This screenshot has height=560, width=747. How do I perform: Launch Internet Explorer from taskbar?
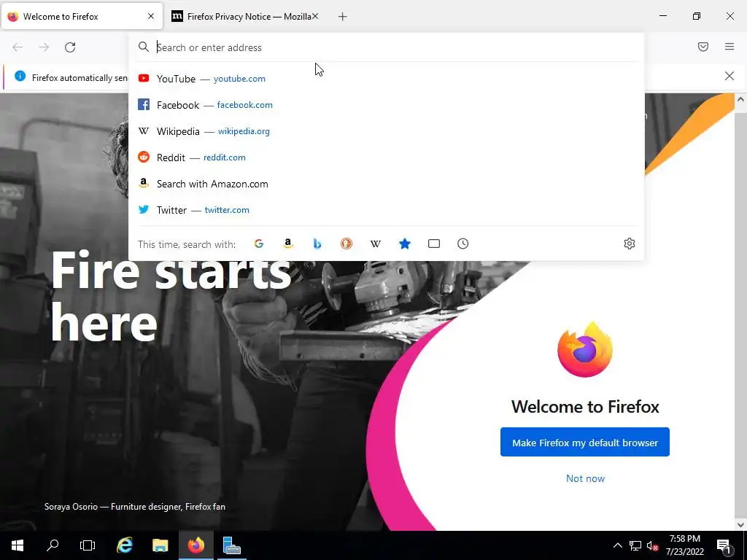pos(124,545)
